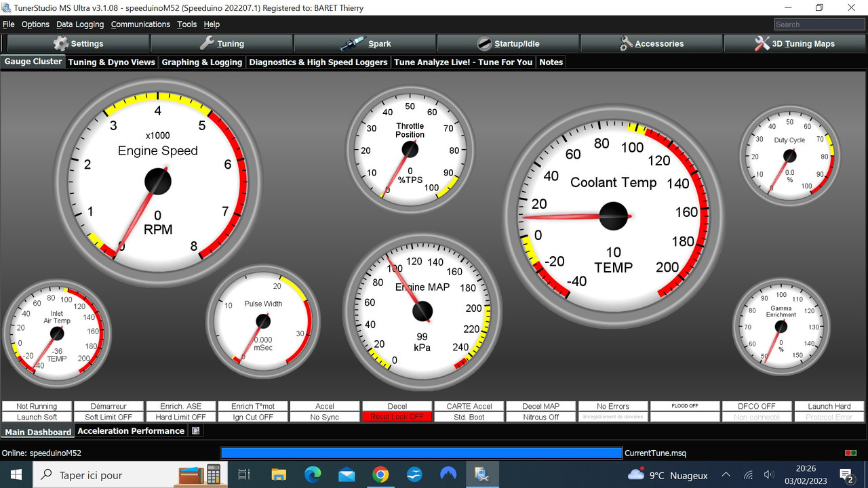This screenshot has width=868, height=488.
Task: Click the CurrentTune.msq file name
Action: (656, 453)
